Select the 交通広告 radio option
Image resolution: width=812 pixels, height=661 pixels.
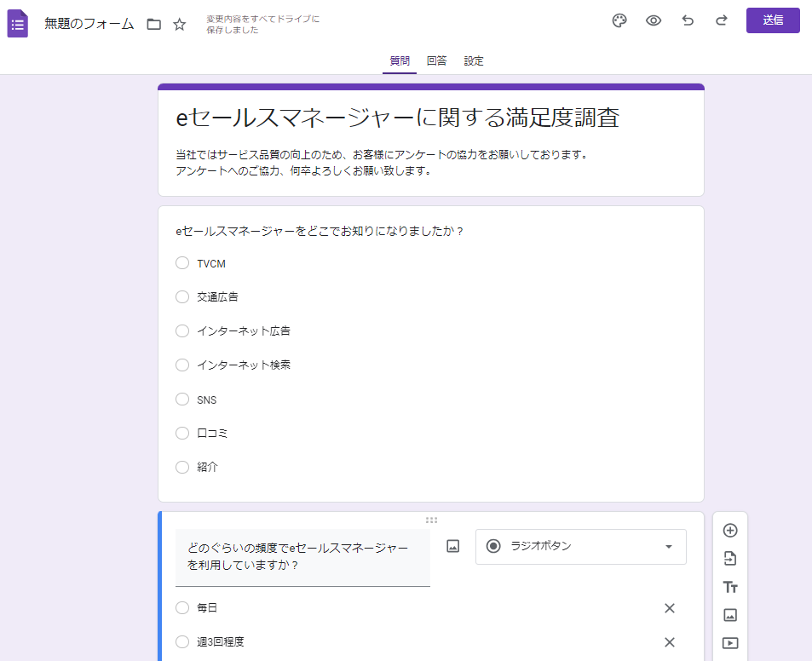pos(182,296)
